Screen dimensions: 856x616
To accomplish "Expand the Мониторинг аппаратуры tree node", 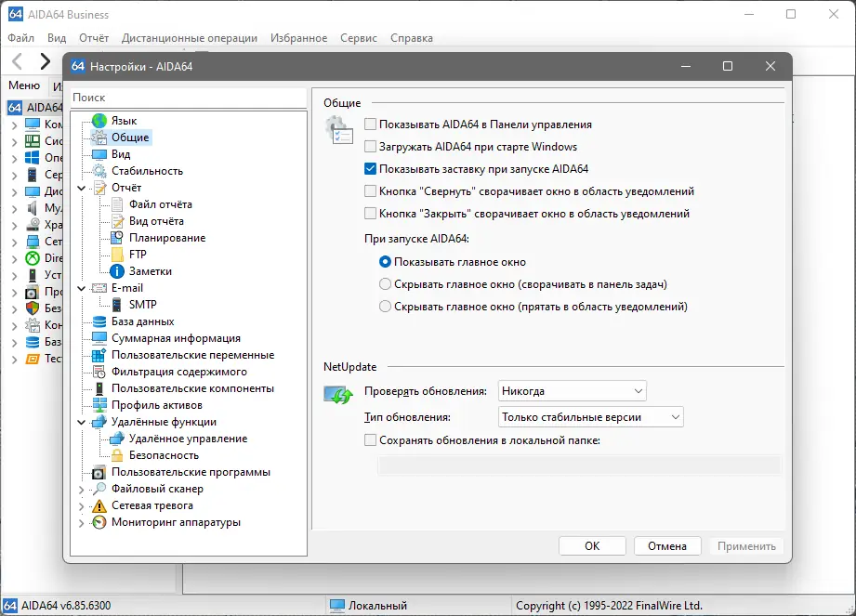I will pos(82,523).
